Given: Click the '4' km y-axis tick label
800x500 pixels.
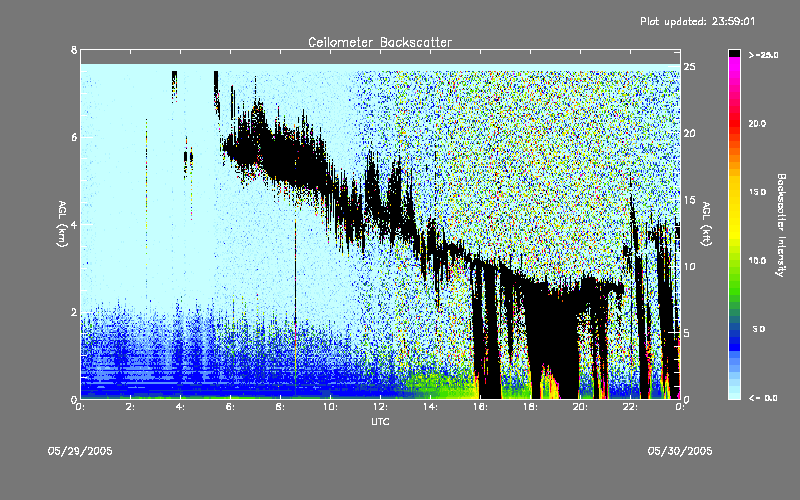Looking at the screenshot, I should [x=74, y=224].
